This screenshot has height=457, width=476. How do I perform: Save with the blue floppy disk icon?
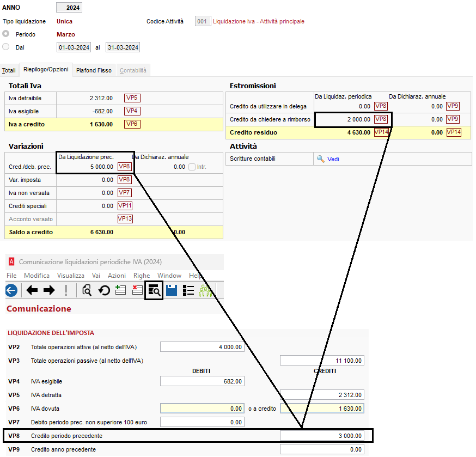pos(172,290)
